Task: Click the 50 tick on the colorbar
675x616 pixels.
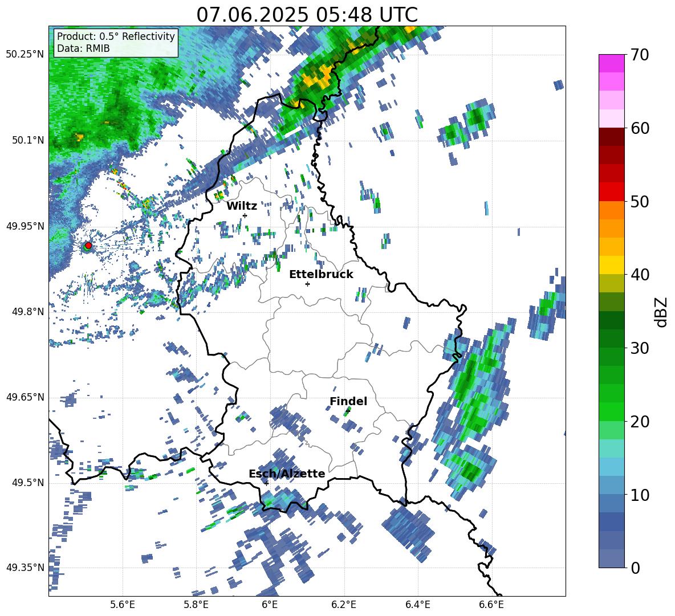Action: click(x=639, y=202)
